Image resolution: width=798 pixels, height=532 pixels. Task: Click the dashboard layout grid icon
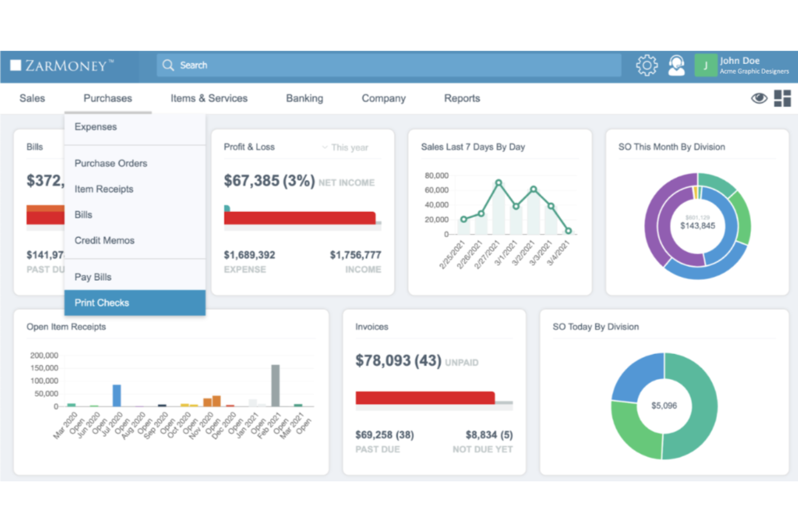[x=782, y=98]
